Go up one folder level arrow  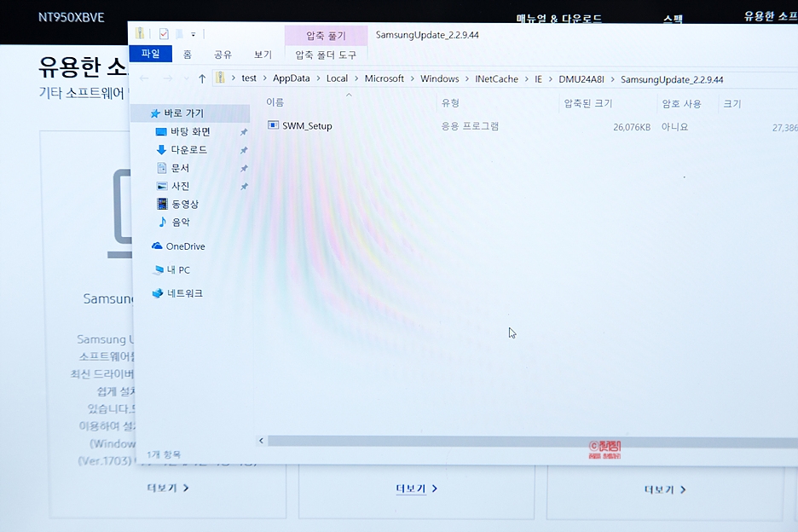tap(202, 78)
